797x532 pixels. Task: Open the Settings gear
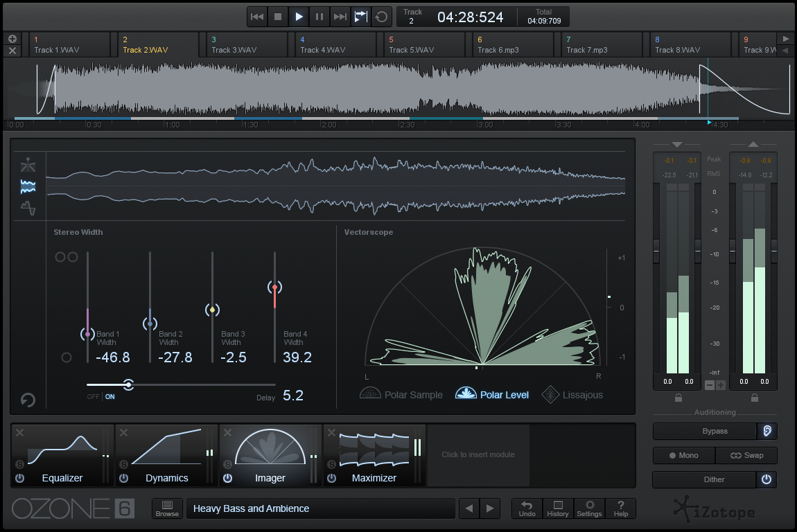pos(589,508)
